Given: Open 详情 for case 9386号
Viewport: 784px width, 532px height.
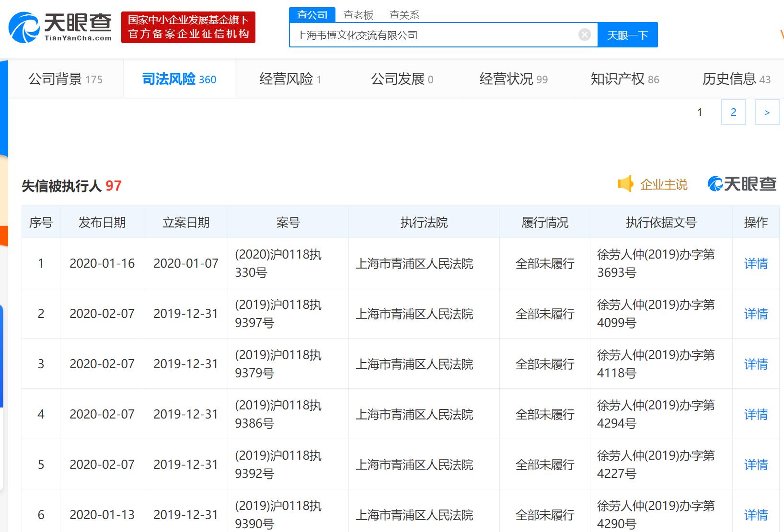Looking at the screenshot, I should point(756,414).
